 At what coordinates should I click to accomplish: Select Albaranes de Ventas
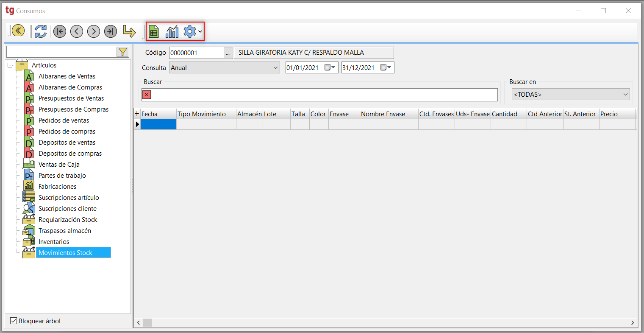[x=67, y=76]
